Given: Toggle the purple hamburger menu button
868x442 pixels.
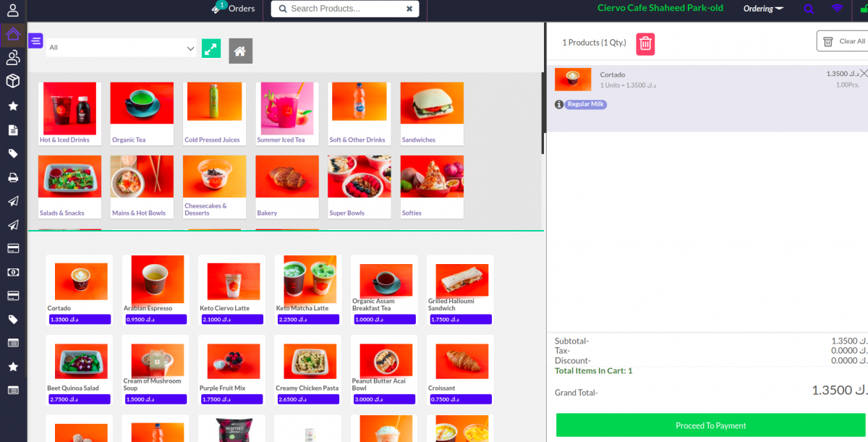Looking at the screenshot, I should 35,41.
